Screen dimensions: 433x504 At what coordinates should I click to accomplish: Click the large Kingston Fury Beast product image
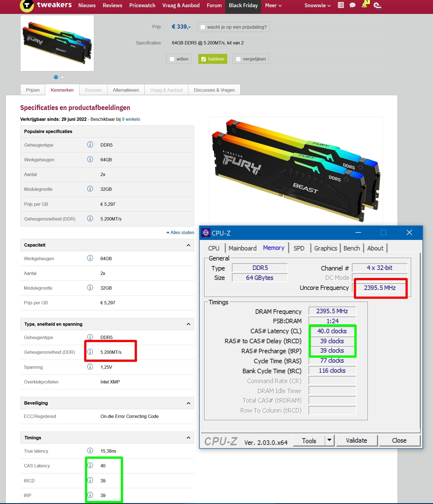(x=296, y=170)
